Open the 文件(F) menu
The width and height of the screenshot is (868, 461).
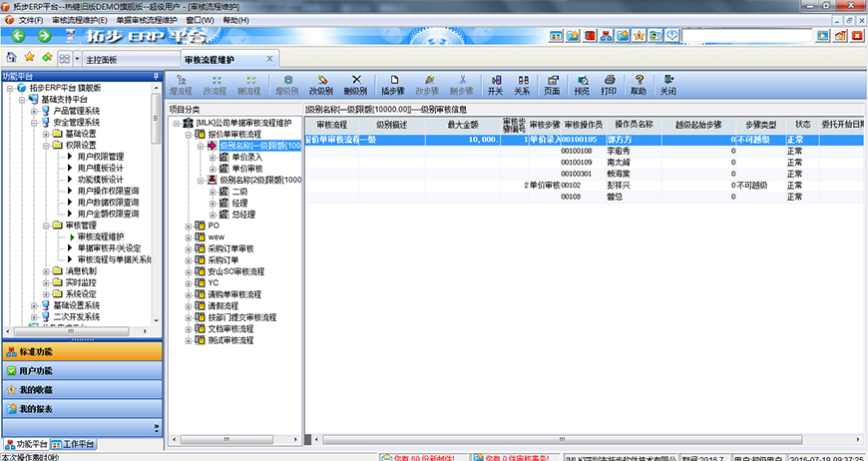tap(31, 20)
